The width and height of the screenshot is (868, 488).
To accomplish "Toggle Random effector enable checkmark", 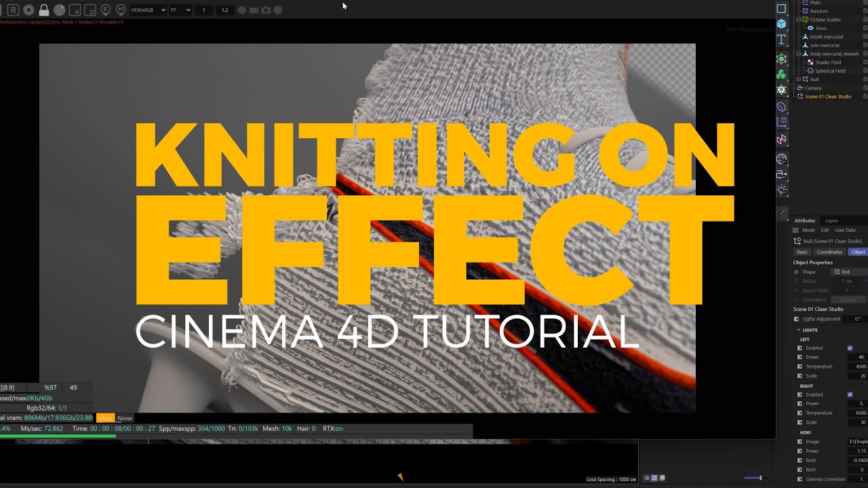I will click(x=865, y=12).
